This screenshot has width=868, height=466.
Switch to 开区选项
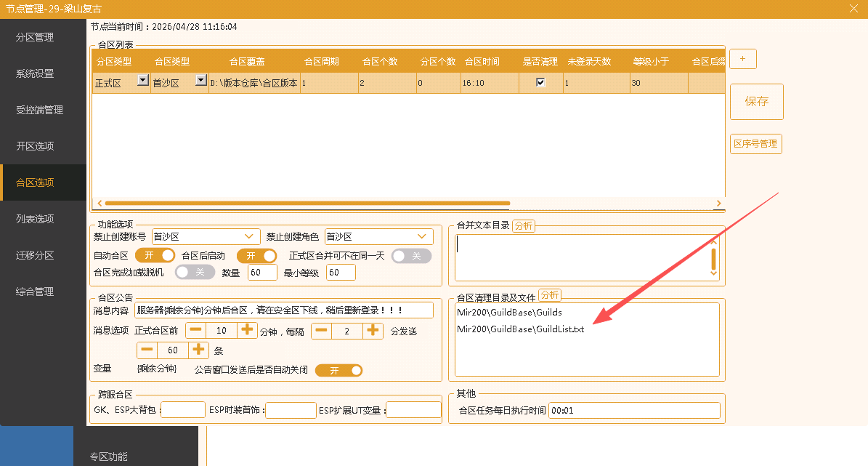click(35, 146)
